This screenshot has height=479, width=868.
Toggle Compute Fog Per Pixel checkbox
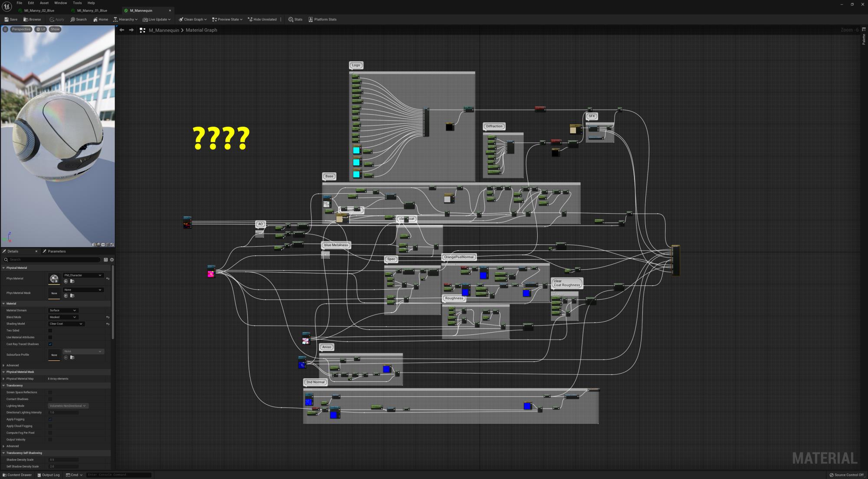coord(50,433)
